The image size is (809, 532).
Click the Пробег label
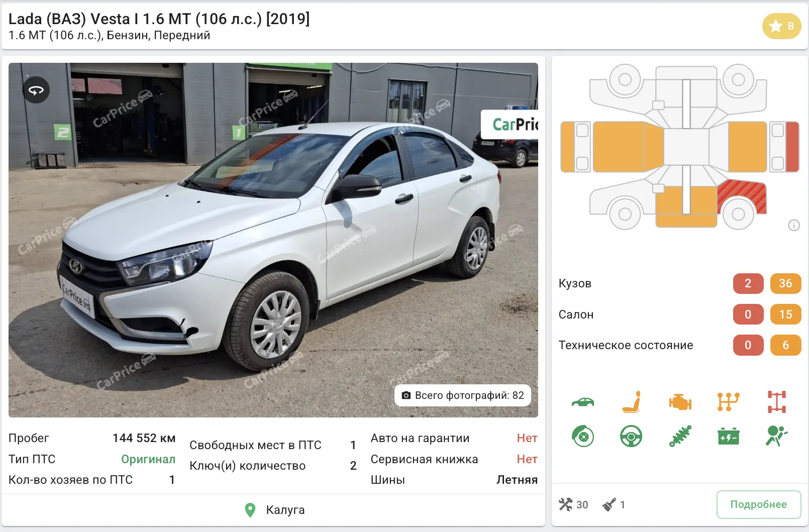point(29,438)
